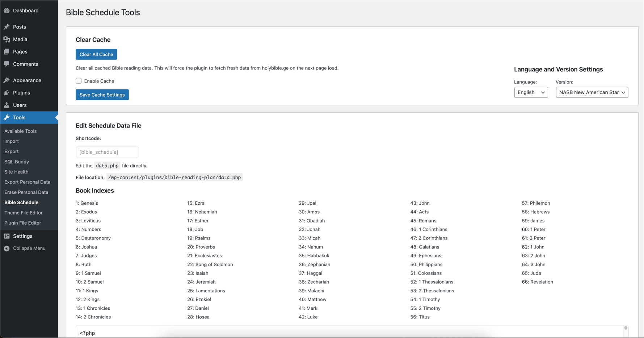This screenshot has height=338, width=644.
Task: Open Erase Personal Data link
Action: (x=26, y=192)
